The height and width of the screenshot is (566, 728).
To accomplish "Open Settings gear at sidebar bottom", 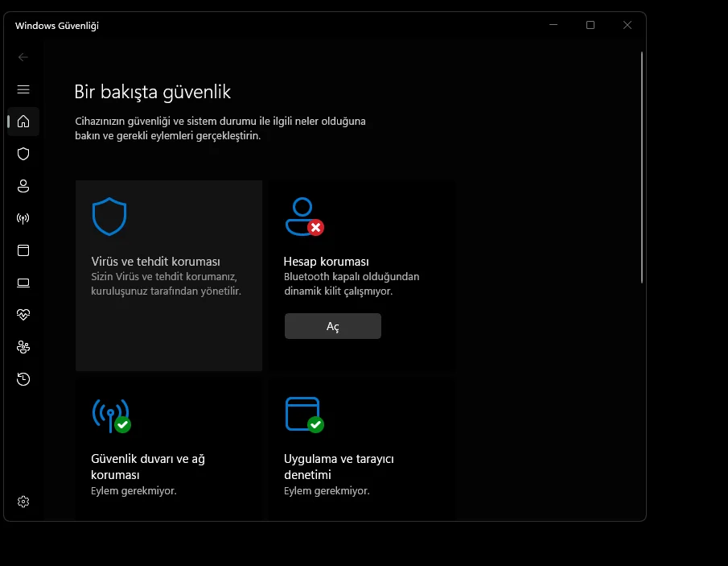I will [23, 502].
